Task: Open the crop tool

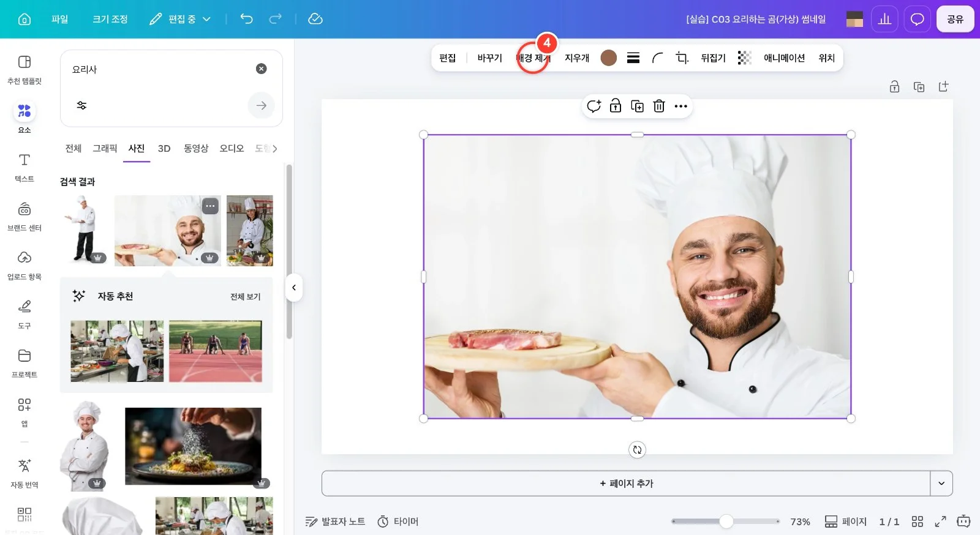Action: tap(682, 58)
